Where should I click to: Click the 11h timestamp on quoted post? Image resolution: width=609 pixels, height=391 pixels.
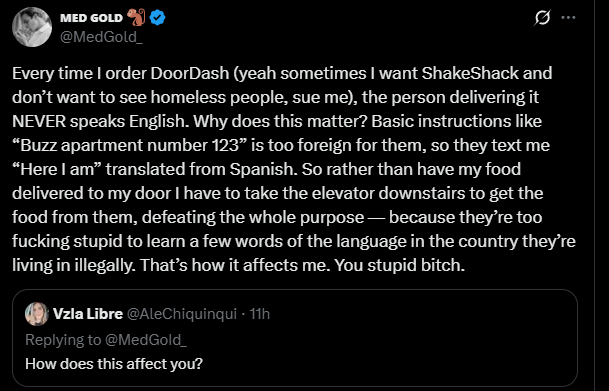259,314
